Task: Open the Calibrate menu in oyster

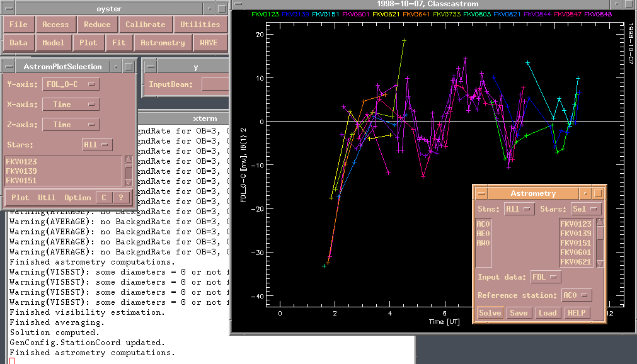Action: pyautogui.click(x=145, y=25)
